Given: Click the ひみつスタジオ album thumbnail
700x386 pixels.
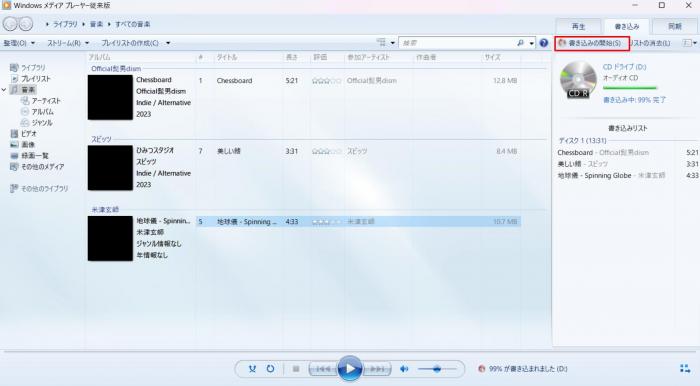Looking at the screenshot, I should point(110,168).
